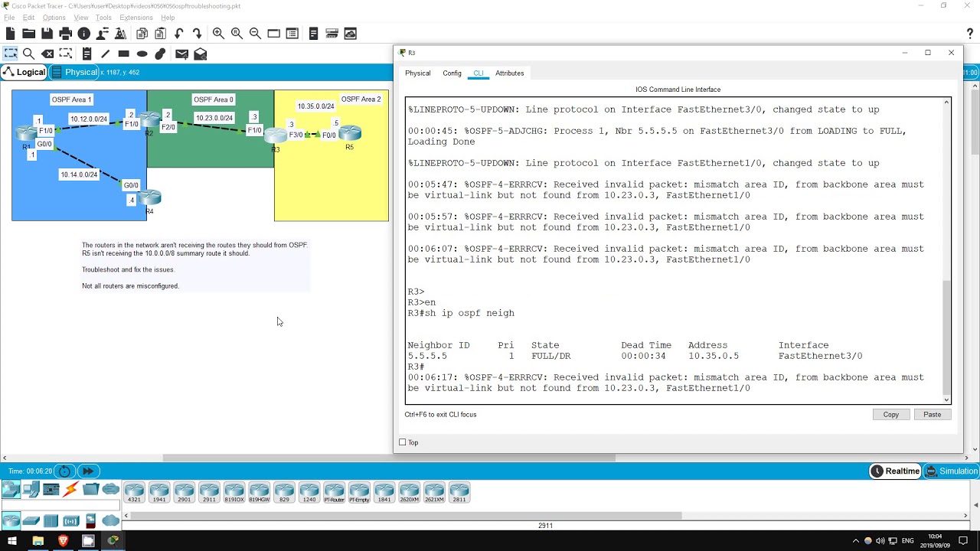Select the Draw Line tool
Viewport: 980px width, 551px height.
click(105, 54)
